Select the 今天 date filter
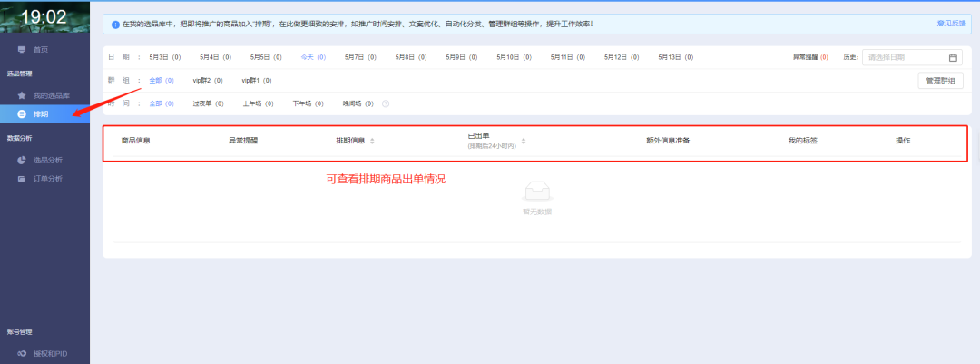 coord(313,57)
